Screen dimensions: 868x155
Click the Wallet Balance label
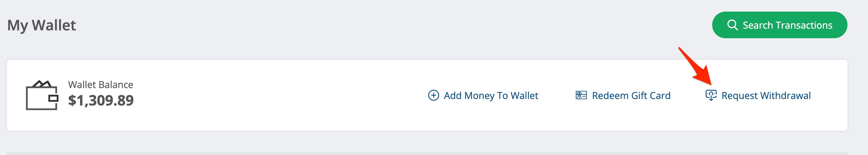click(x=100, y=85)
